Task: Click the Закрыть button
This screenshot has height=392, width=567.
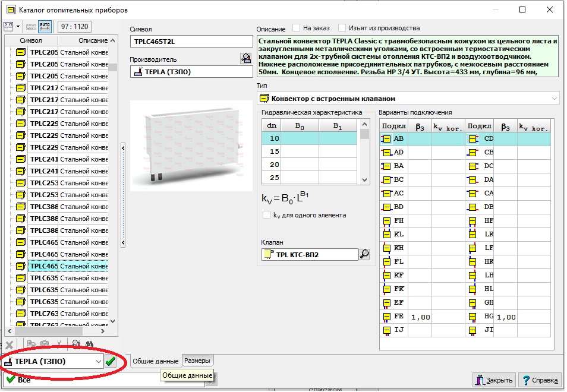Action: (494, 380)
